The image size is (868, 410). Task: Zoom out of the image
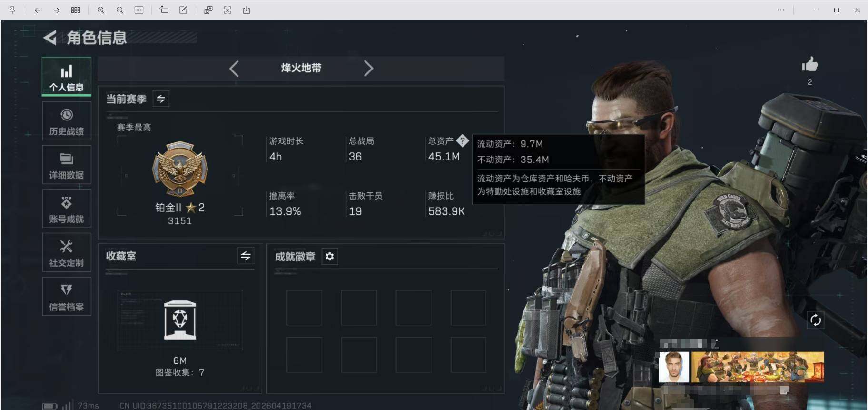(120, 10)
